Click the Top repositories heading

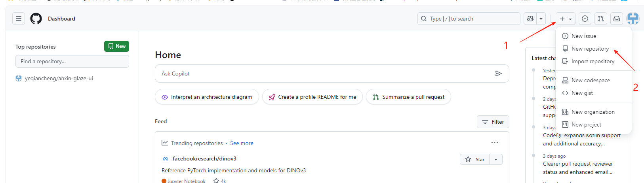pos(36,47)
